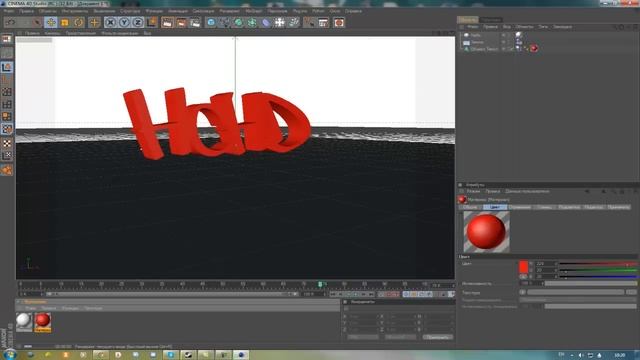Open the blend mode dropdown
This screenshot has height=360, width=640.
click(578, 300)
